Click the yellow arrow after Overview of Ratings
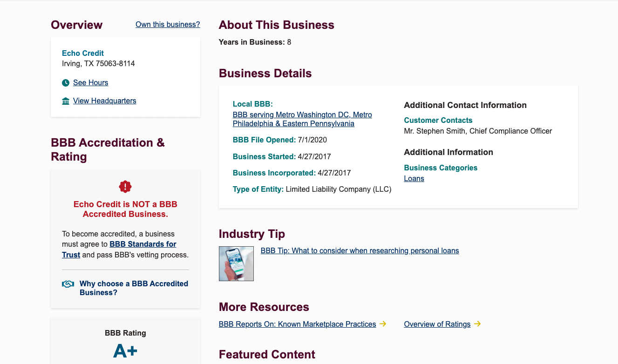This screenshot has height=364, width=618. (x=477, y=324)
